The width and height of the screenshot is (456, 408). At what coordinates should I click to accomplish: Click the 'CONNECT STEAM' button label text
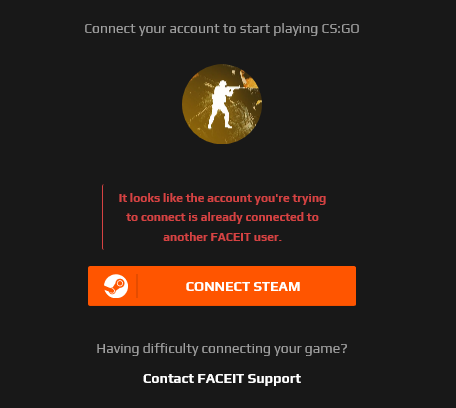[x=243, y=287]
